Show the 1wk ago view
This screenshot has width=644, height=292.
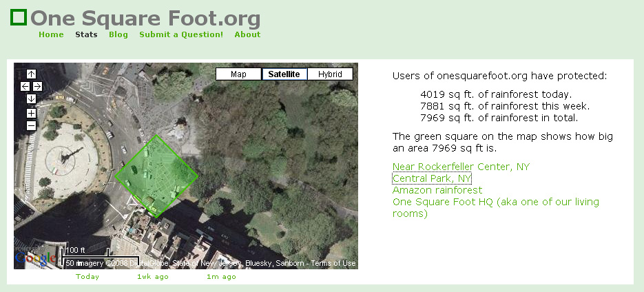coord(153,277)
